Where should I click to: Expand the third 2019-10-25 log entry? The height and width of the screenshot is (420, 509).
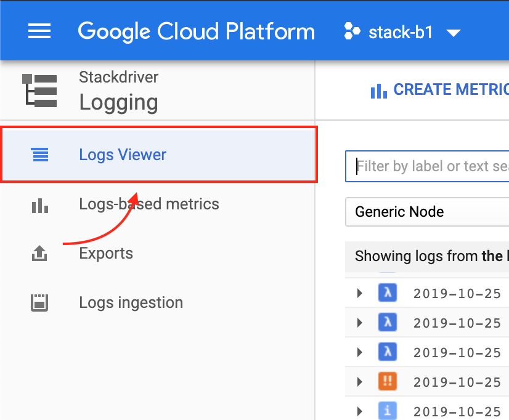pyautogui.click(x=360, y=352)
